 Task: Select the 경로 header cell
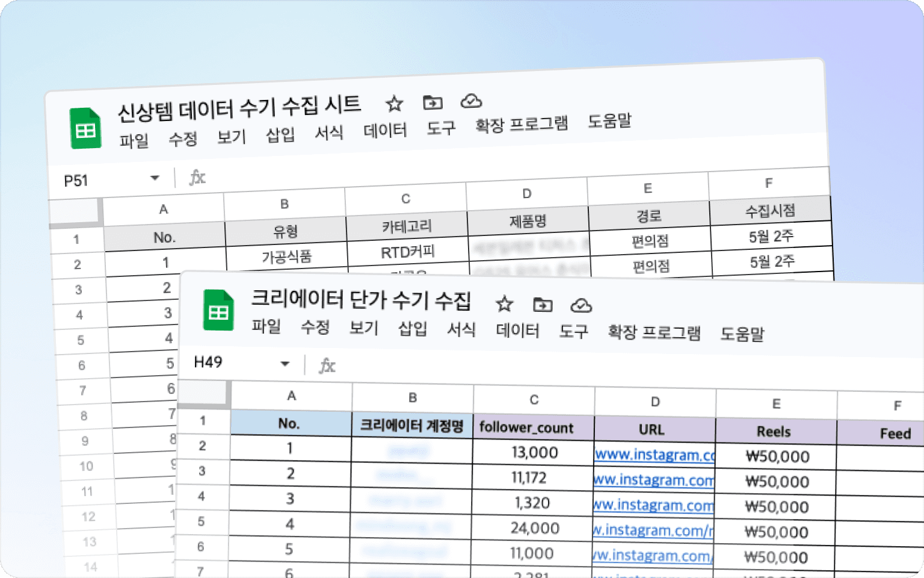click(x=649, y=216)
